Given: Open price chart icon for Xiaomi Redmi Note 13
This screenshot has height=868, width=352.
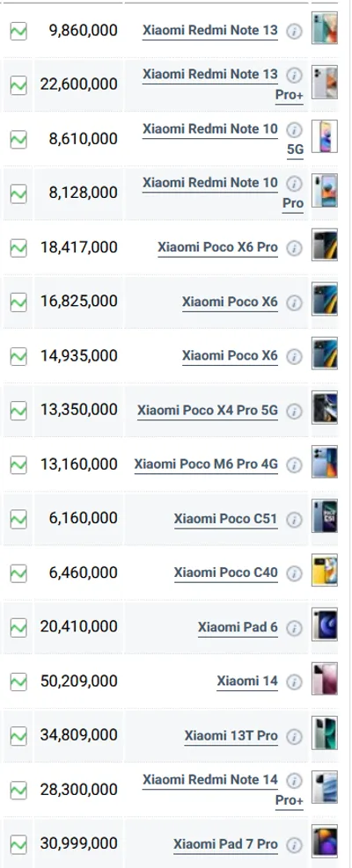Looking at the screenshot, I should click(x=18, y=31).
